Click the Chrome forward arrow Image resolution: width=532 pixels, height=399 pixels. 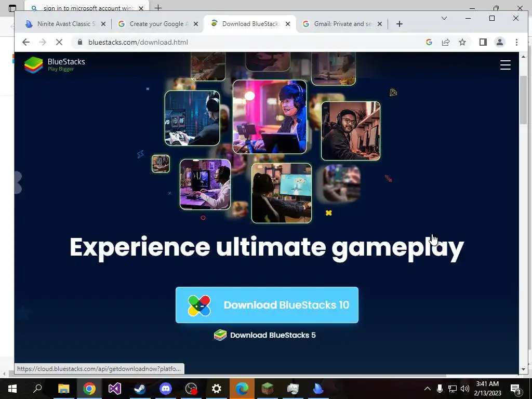tap(43, 42)
